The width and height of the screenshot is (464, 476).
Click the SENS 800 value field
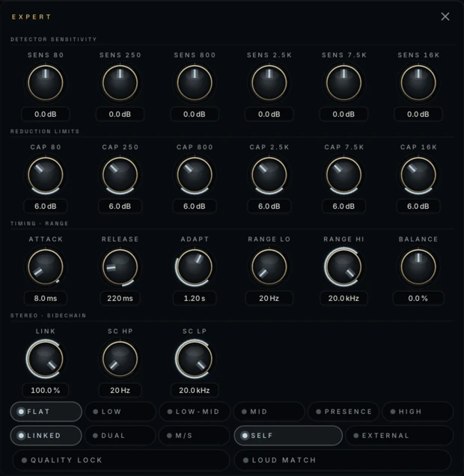pos(195,115)
